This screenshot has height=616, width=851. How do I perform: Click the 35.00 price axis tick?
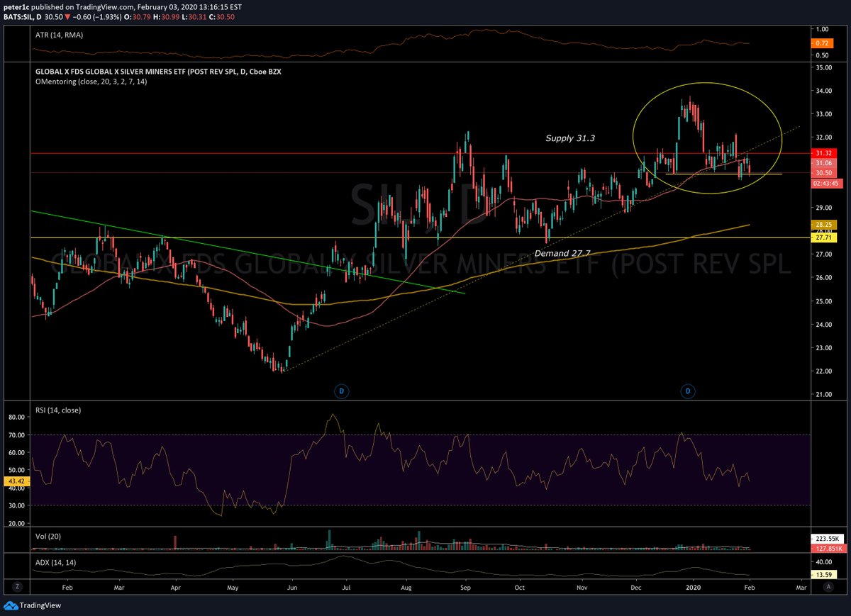[825, 67]
